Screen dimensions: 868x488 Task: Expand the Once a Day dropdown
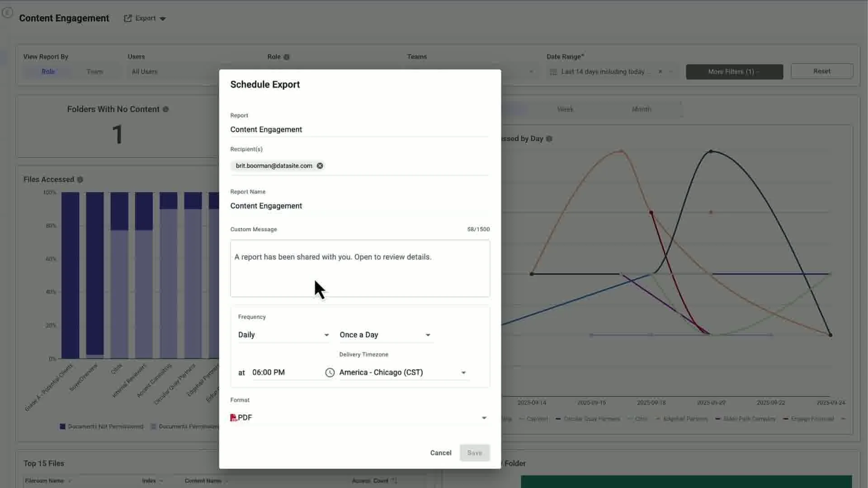pyautogui.click(x=427, y=335)
